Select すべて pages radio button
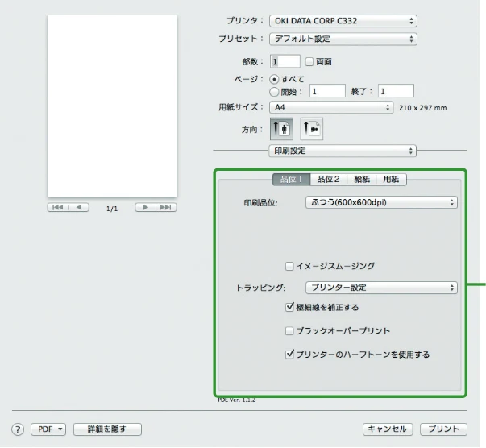Screen dimensions: 486x448 (x=274, y=79)
